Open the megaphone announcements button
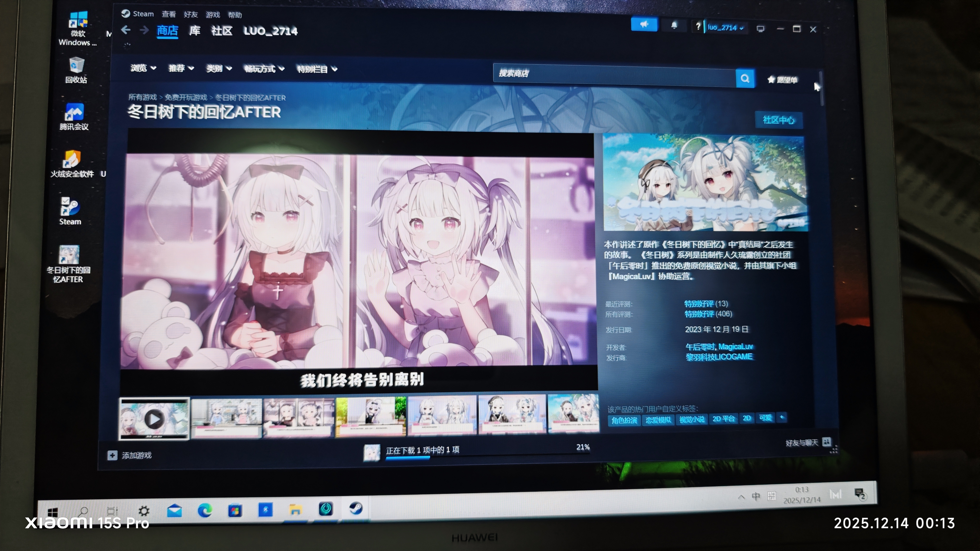This screenshot has width=980, height=551. 644,25
